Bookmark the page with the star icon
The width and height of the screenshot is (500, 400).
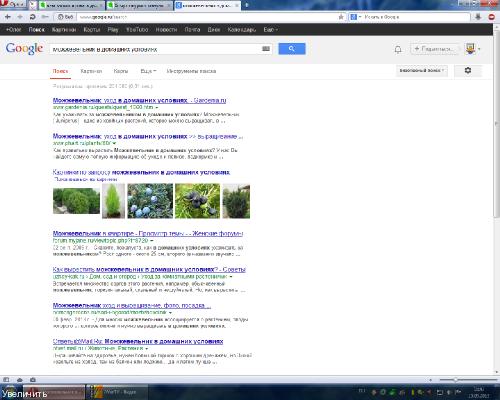pos(341,17)
